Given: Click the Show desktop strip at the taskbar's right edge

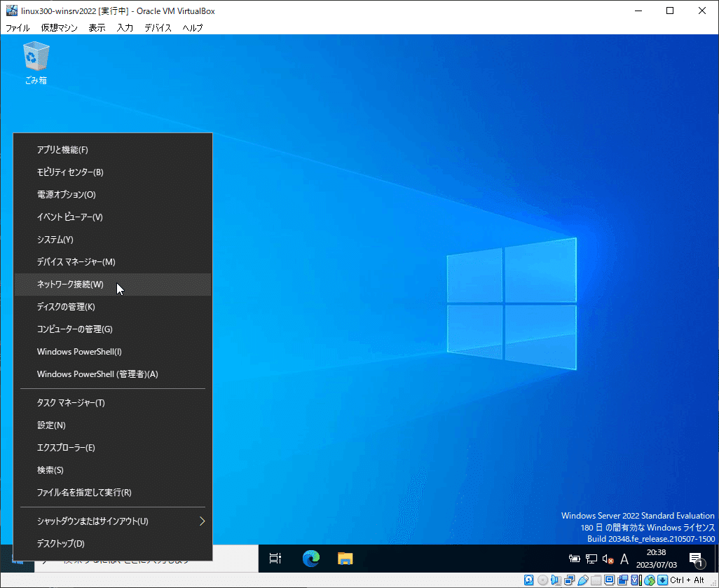Looking at the screenshot, I should click(x=716, y=559).
